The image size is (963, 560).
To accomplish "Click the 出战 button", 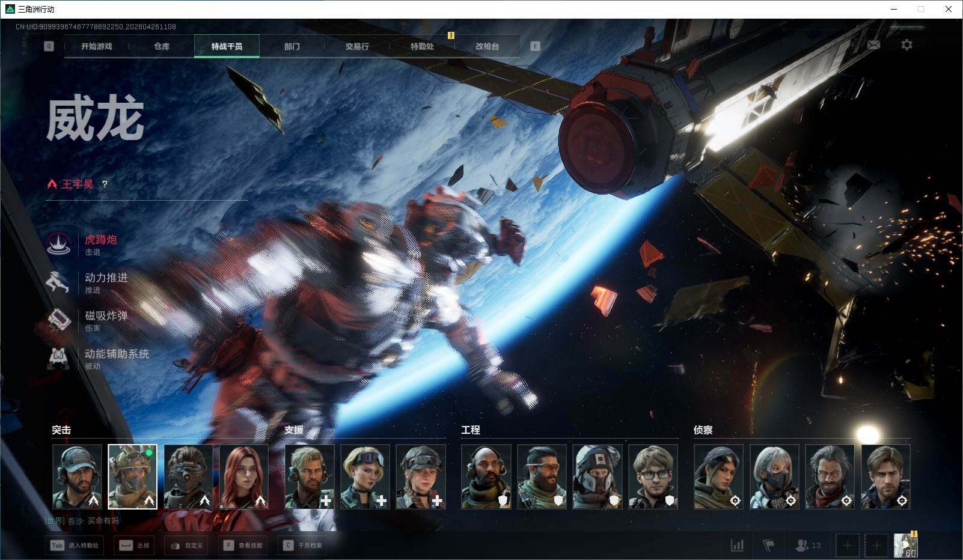I will click(x=134, y=546).
